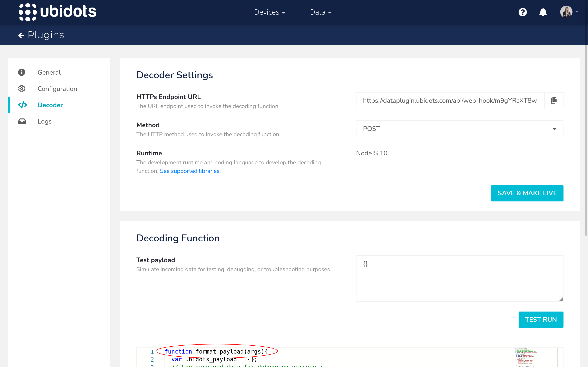This screenshot has width=588, height=367.
Task: Click SAVE & MAKE LIVE
Action: 527,193
